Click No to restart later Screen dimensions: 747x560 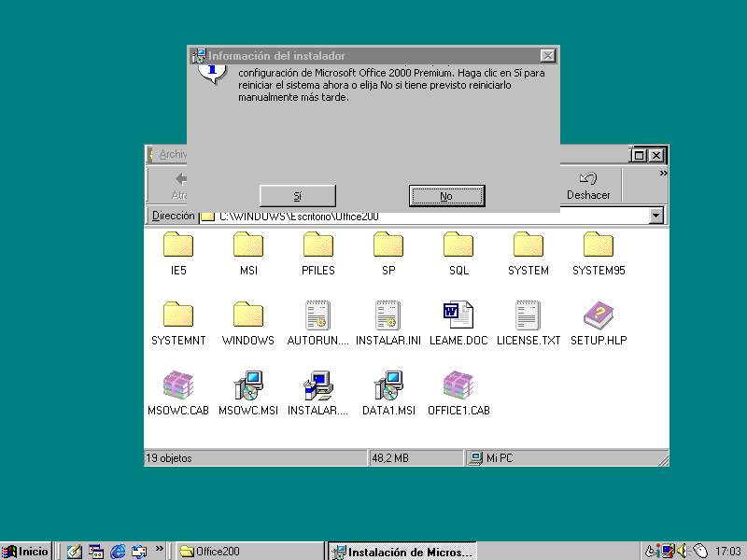coord(446,195)
